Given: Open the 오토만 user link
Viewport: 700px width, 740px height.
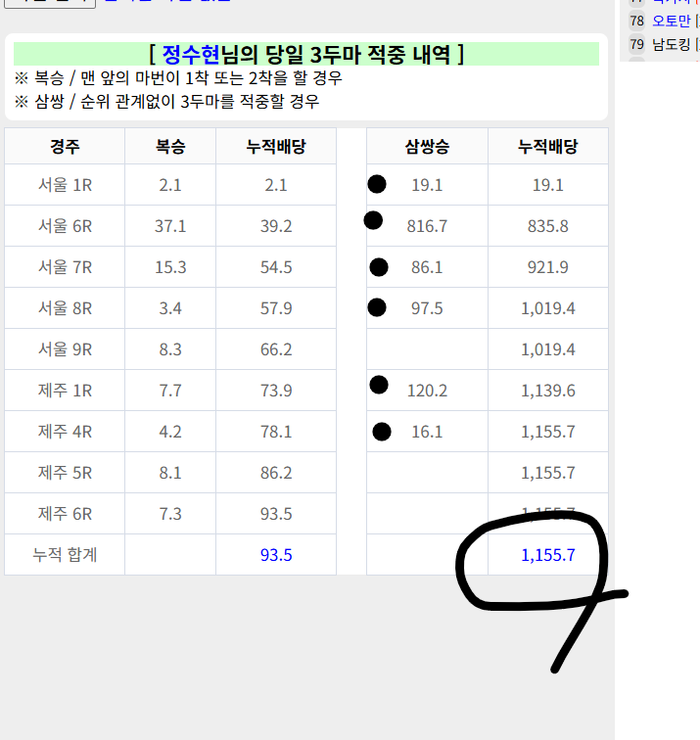Looking at the screenshot, I should 671,21.
